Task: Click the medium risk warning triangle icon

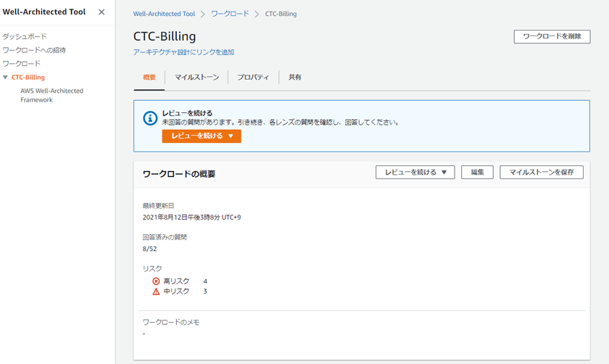Action: point(156,291)
